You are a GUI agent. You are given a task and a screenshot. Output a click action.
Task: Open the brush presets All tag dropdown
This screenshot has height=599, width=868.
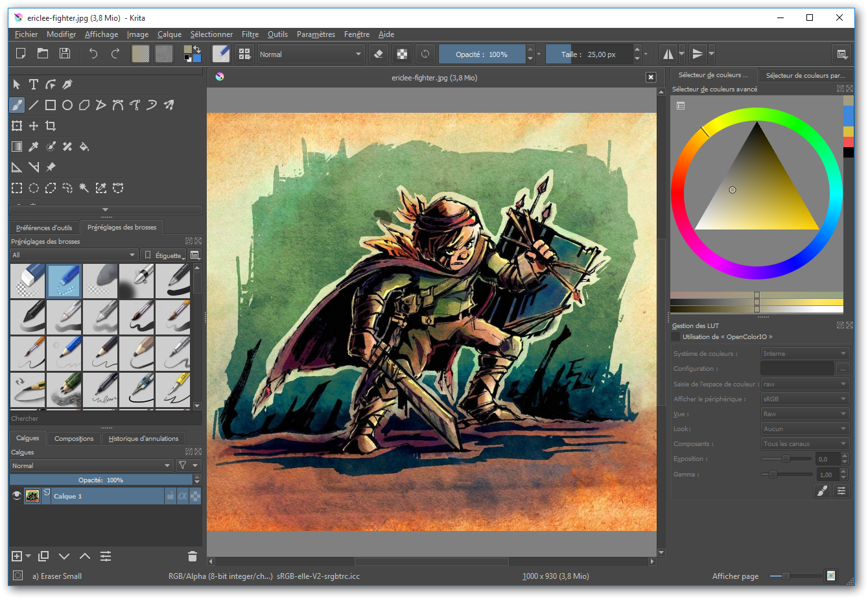pyautogui.click(x=74, y=255)
